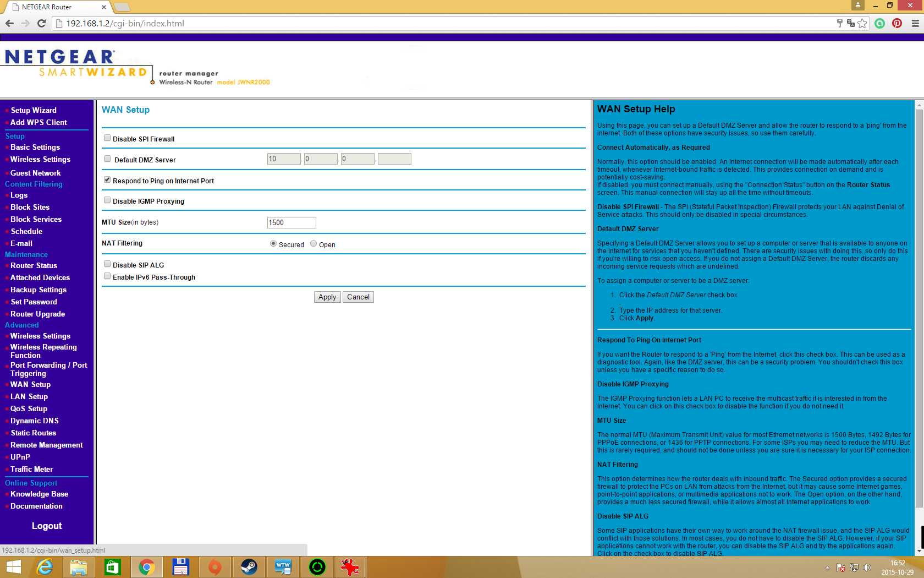Viewport: 924px width, 578px height.
Task: Go back using the browser back arrow
Action: (x=9, y=23)
